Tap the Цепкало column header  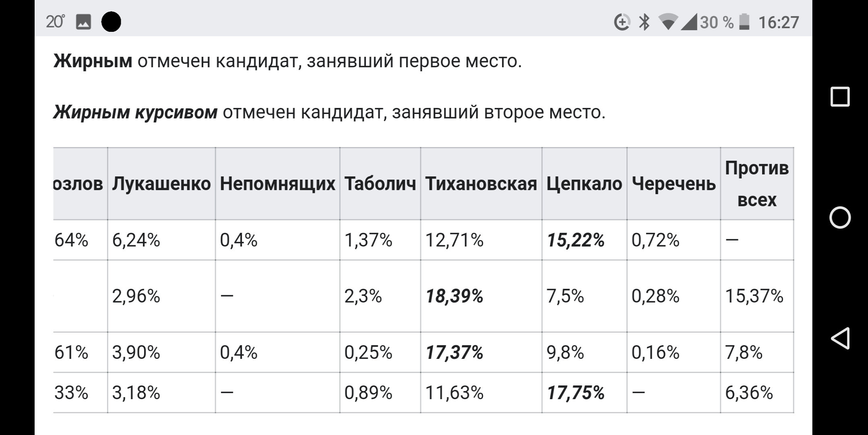point(584,184)
